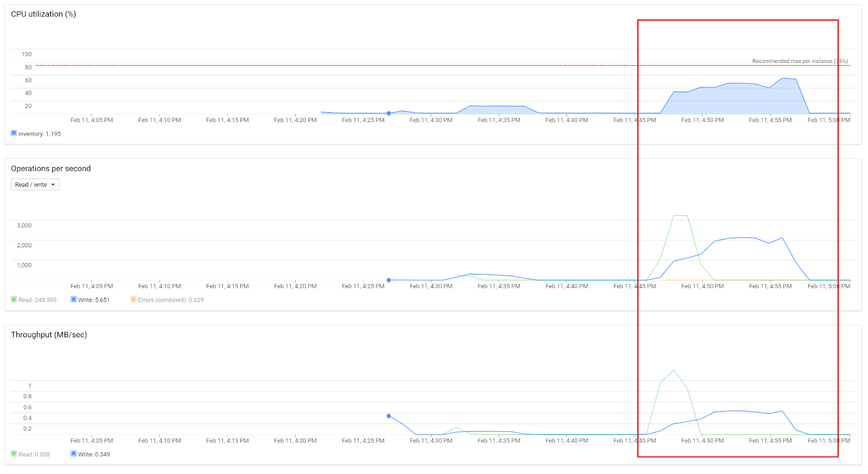Click 'Feb 11, 4:15 PM' on Throughput axis
This screenshot has height=474, width=868.
click(227, 440)
